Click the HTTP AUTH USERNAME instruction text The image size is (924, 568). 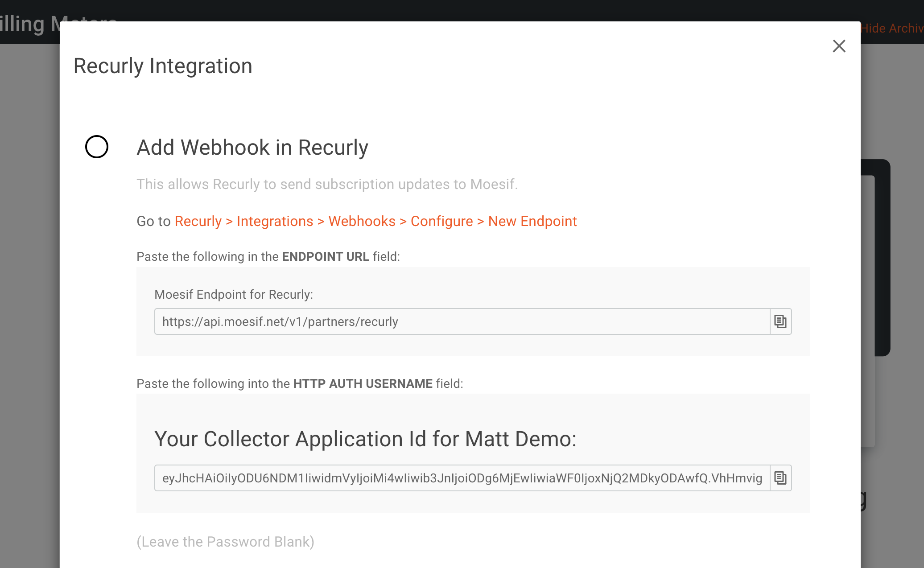[300, 383]
